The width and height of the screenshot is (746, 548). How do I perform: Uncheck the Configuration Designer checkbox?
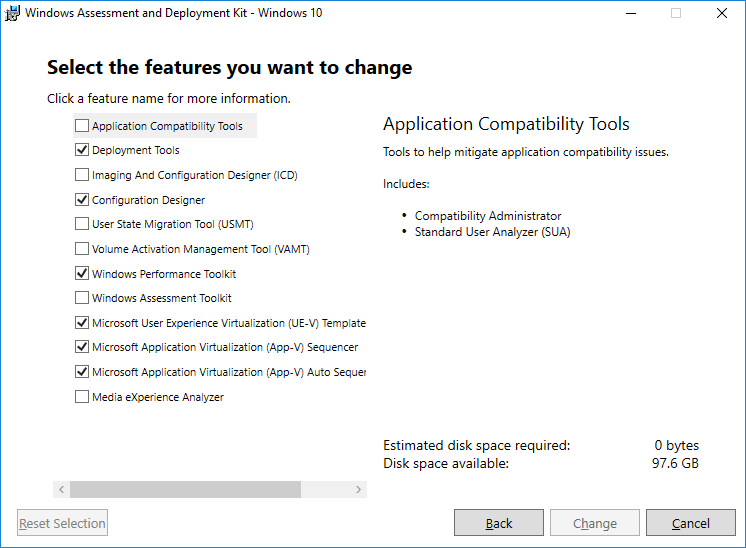click(x=82, y=199)
